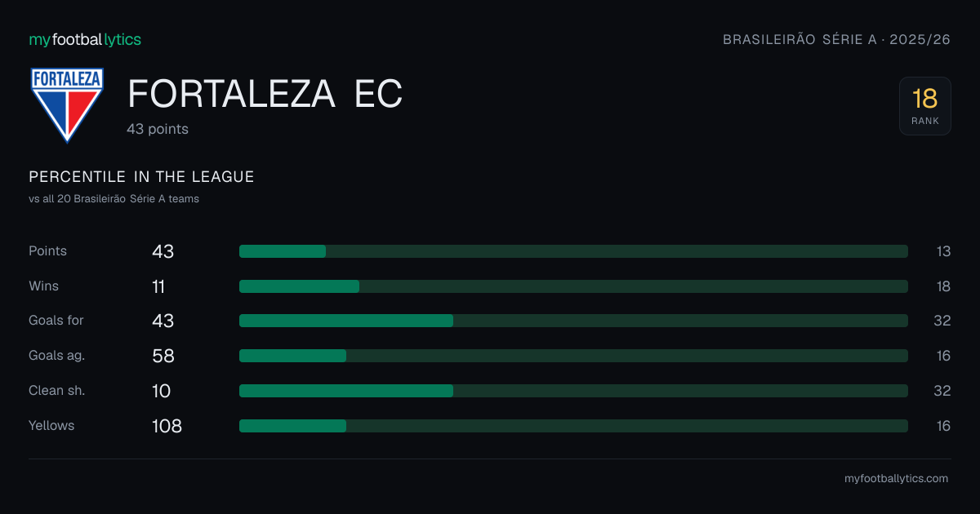This screenshot has height=514, width=980.
Task: Click the Yellows percentile bar
Action: click(x=573, y=426)
